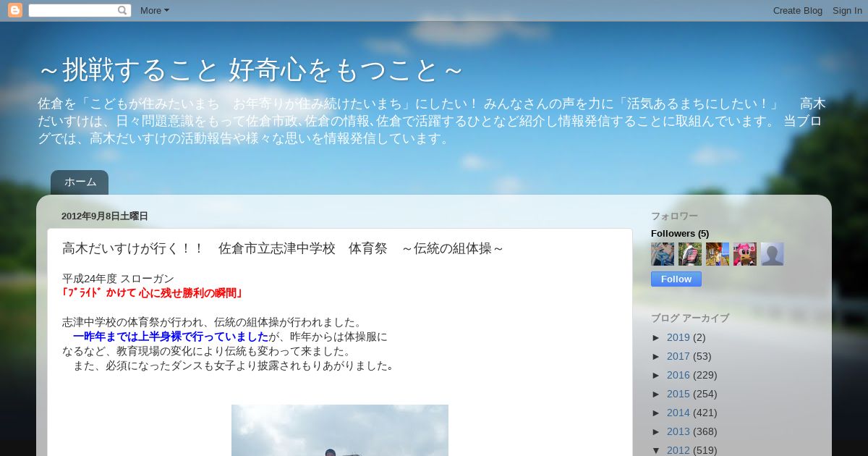
Task: Click the third follower avatar thumbnail
Action: click(x=718, y=254)
